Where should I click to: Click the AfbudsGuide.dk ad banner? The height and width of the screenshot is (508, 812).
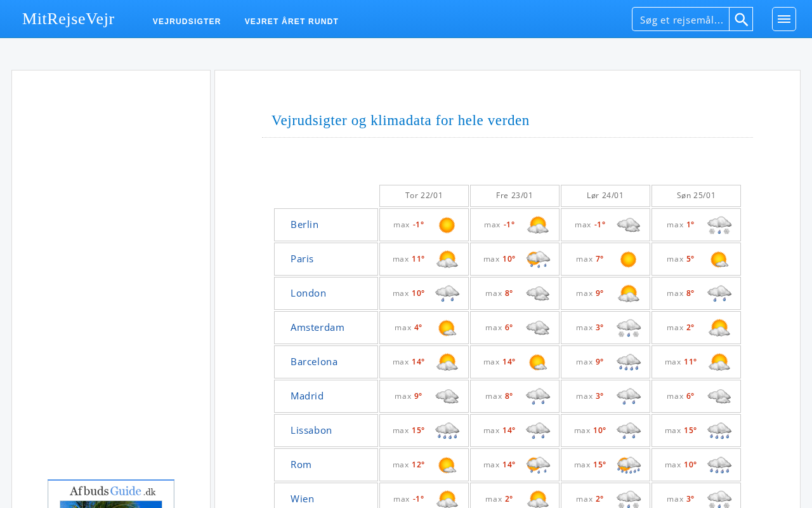coord(111,493)
